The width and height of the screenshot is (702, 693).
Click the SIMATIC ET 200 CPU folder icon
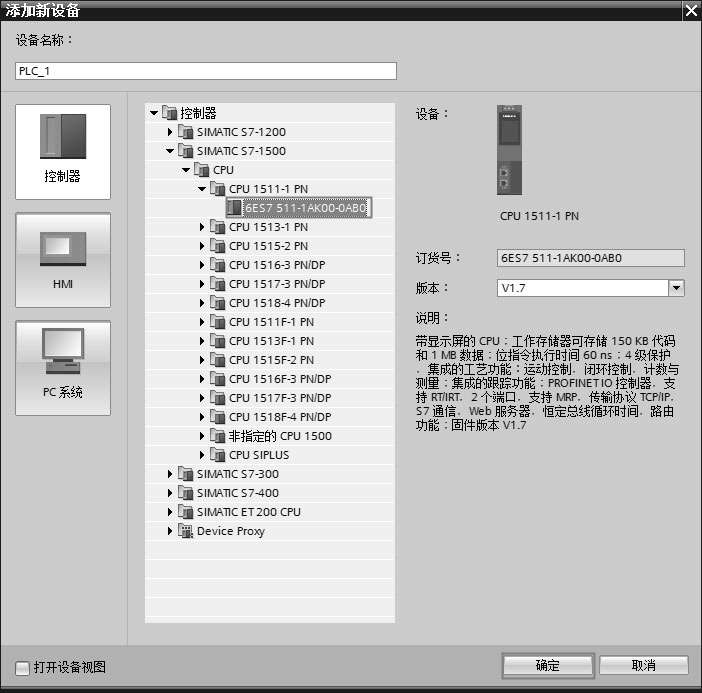[186, 512]
